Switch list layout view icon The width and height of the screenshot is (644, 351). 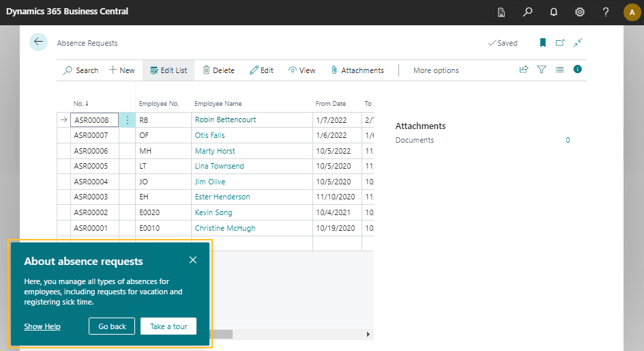pos(559,70)
